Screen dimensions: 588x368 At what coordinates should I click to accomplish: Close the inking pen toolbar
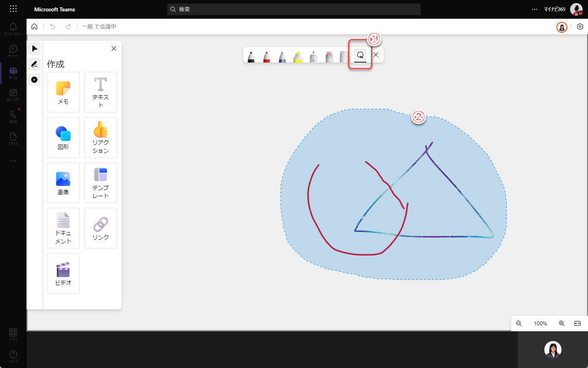click(376, 55)
